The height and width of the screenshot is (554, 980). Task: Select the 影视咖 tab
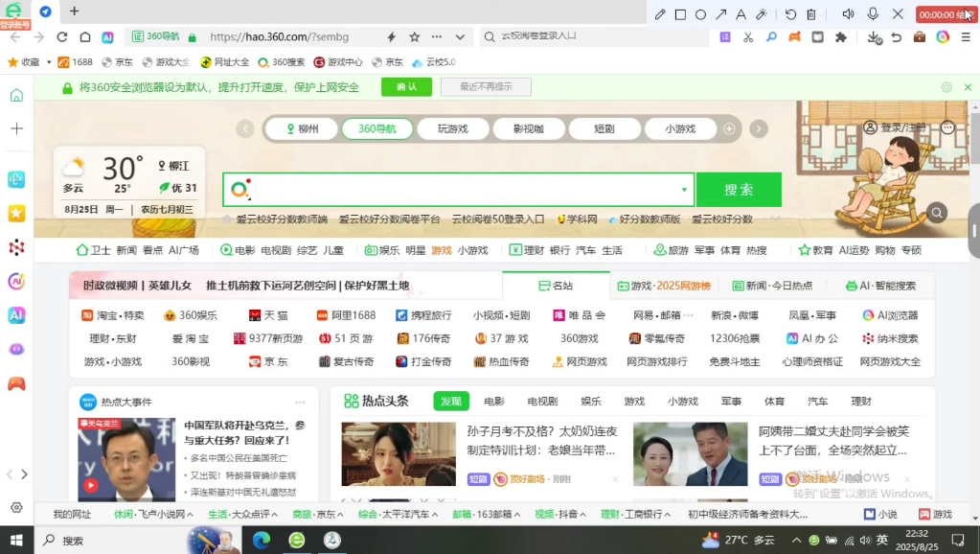pyautogui.click(x=529, y=128)
